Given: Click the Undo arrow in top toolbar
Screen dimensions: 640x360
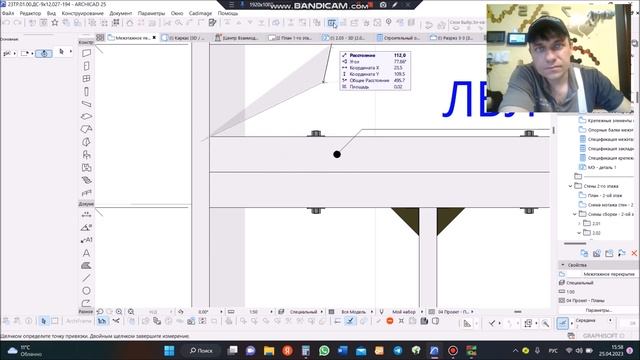Looking at the screenshot, I should 6,23.
